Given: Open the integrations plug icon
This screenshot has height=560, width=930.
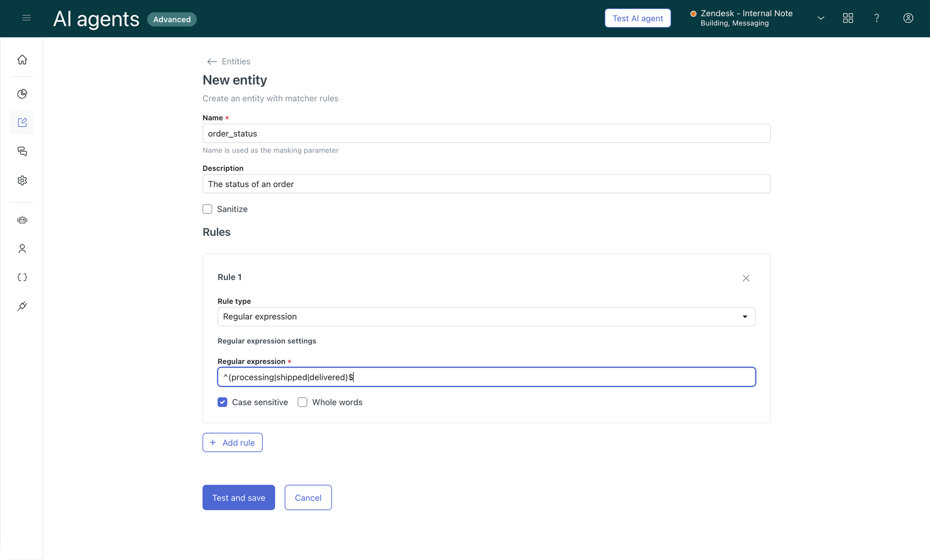Looking at the screenshot, I should click(22, 306).
